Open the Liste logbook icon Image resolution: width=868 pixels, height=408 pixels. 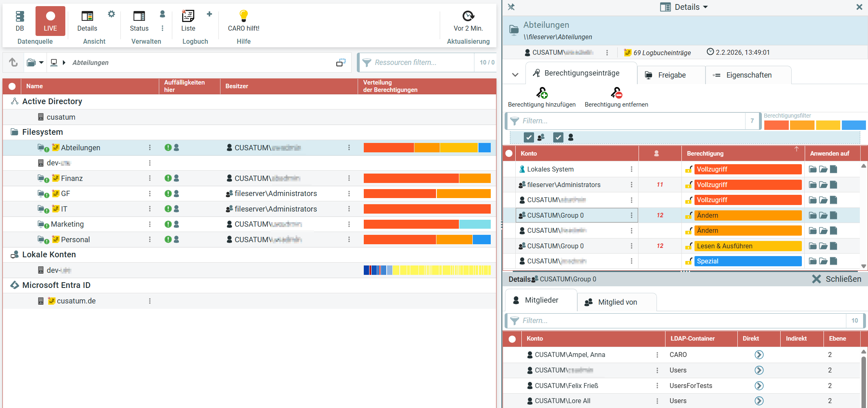point(188,16)
